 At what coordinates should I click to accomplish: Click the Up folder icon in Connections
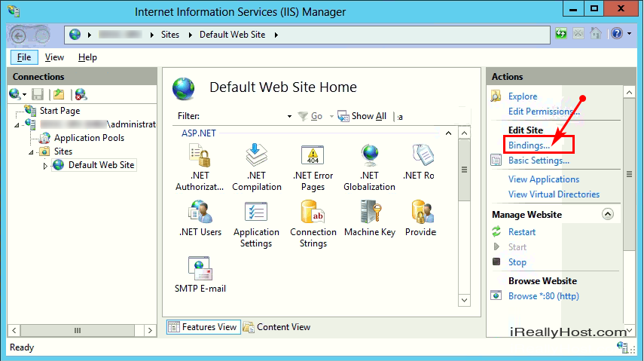59,94
